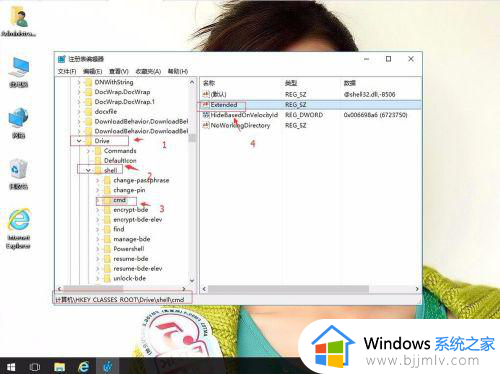Click the Windows Start button
Viewport: 500px width, 374px height.
click(x=11, y=367)
